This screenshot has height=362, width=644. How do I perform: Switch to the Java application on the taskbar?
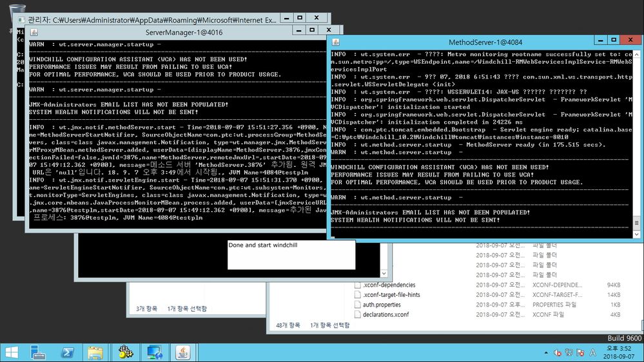point(183,352)
